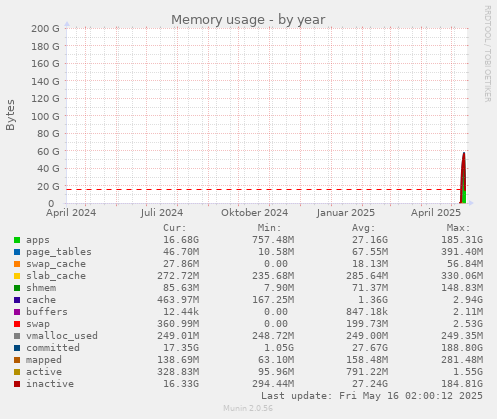Screen dimensions: 497x419
Task: Click the 'vmalloc_used' legend label
Action: (62, 336)
